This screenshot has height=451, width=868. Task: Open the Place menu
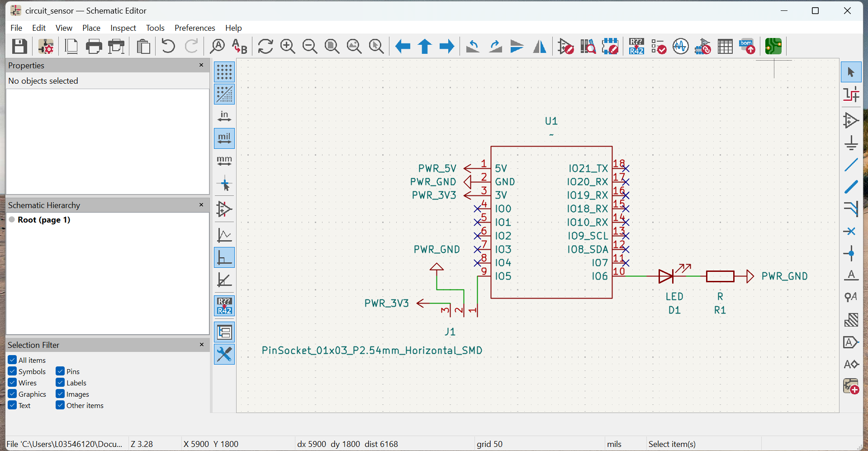click(x=91, y=28)
